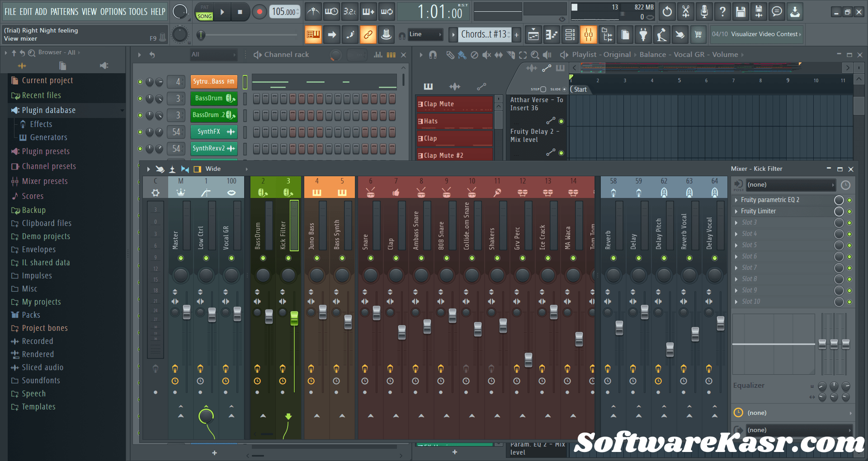This screenshot has height=461, width=868.
Task: Click the tempo field showing 105.000
Action: pos(284,12)
